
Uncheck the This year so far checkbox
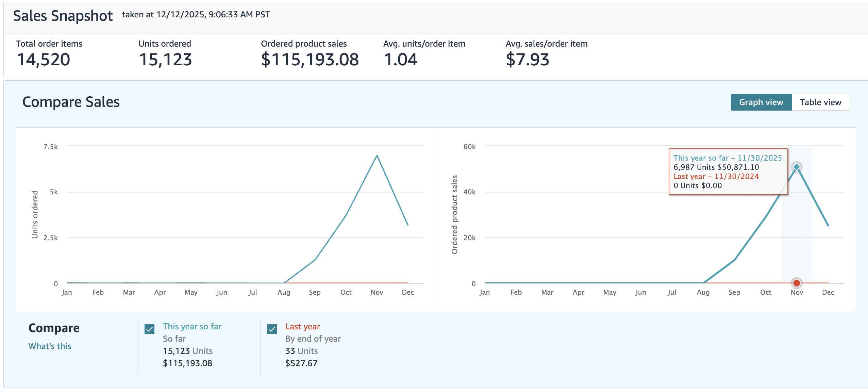point(149,329)
